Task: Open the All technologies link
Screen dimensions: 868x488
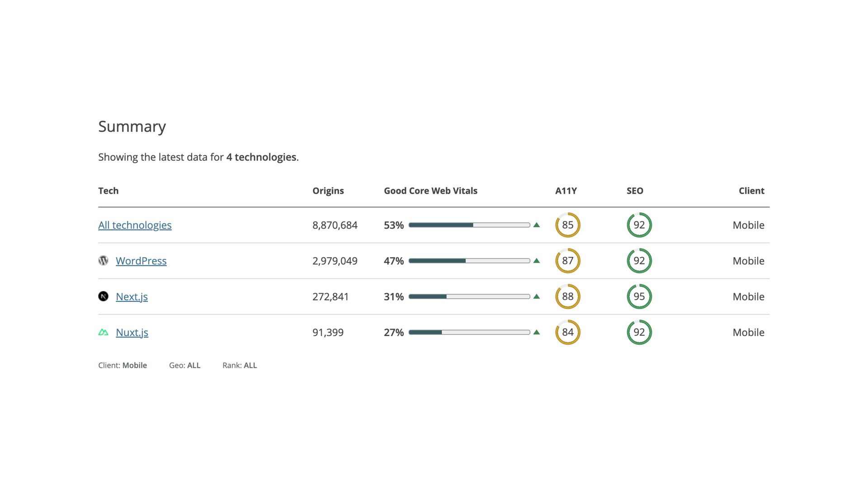Action: tap(135, 225)
